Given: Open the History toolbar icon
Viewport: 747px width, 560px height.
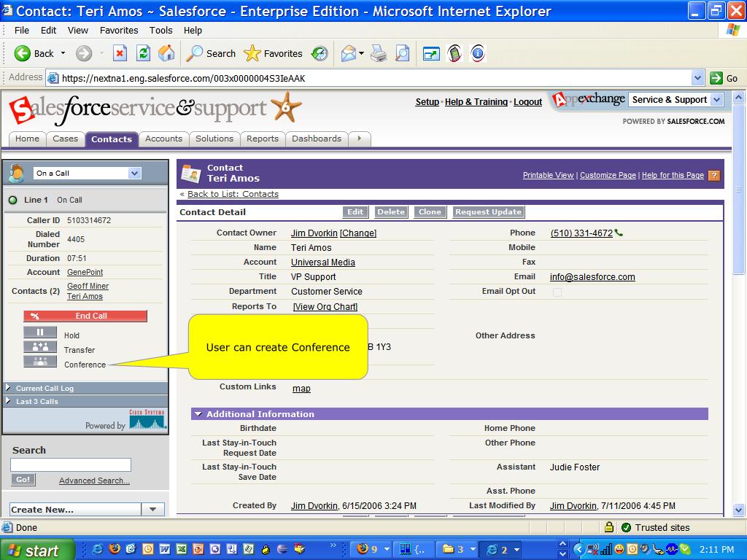Looking at the screenshot, I should (320, 53).
